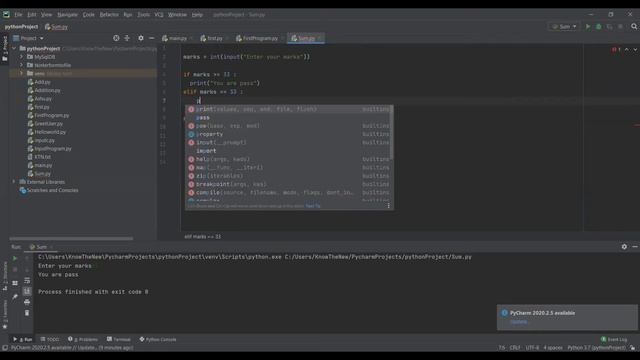Image resolution: width=640 pixels, height=360 pixels.
Task: Expand the MySqlDB folder
Action: (x=22, y=57)
